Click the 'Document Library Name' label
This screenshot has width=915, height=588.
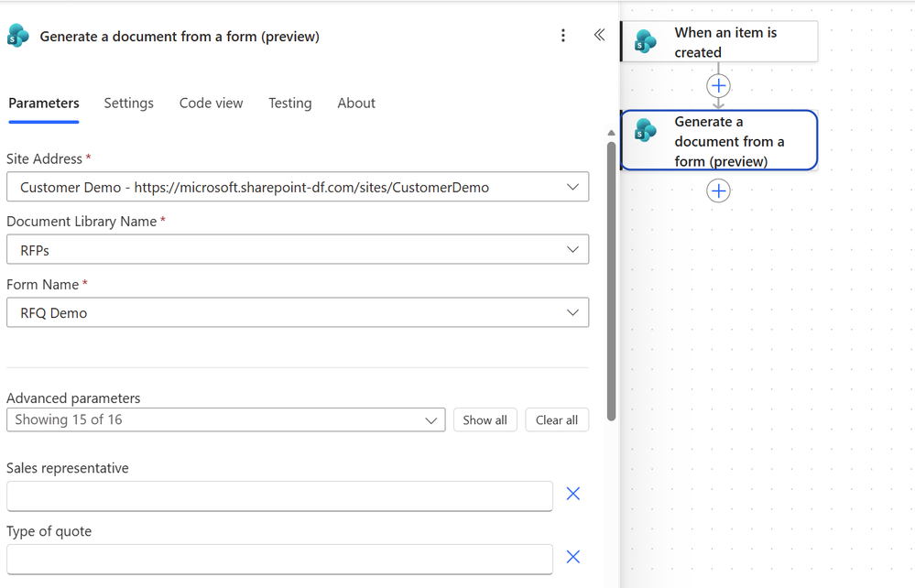pos(82,222)
